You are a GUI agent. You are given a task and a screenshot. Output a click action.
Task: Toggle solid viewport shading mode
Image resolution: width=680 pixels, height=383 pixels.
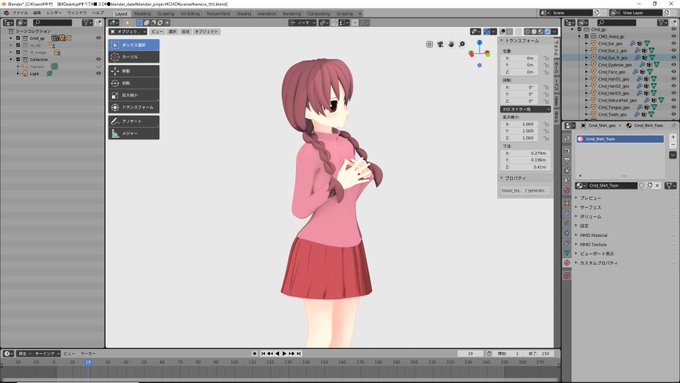[x=534, y=32]
